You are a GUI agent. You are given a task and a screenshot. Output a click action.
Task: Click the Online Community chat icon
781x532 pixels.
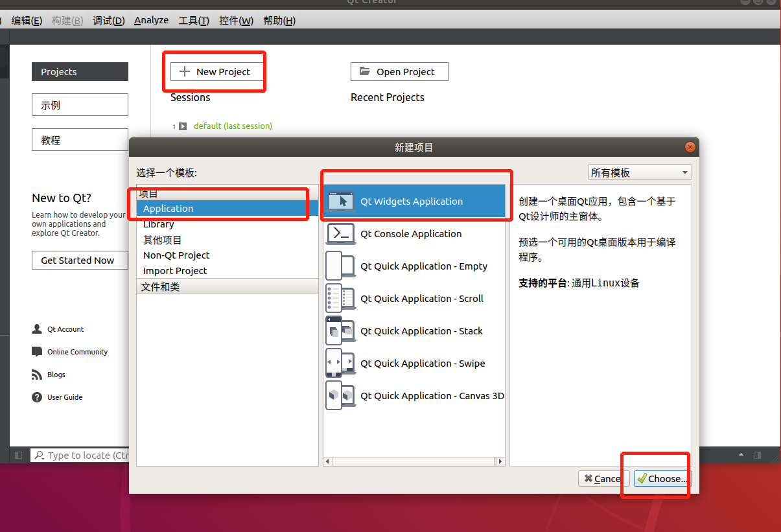[x=37, y=352]
